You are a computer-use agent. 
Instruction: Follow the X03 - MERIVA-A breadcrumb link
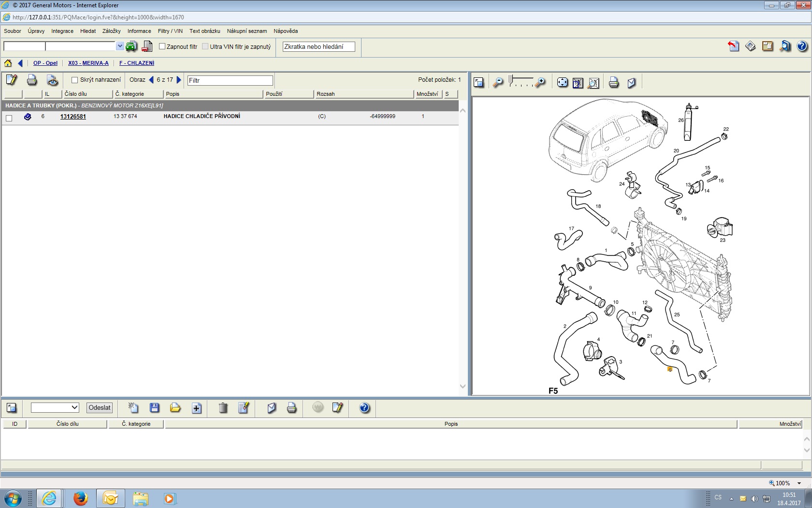[x=88, y=63]
